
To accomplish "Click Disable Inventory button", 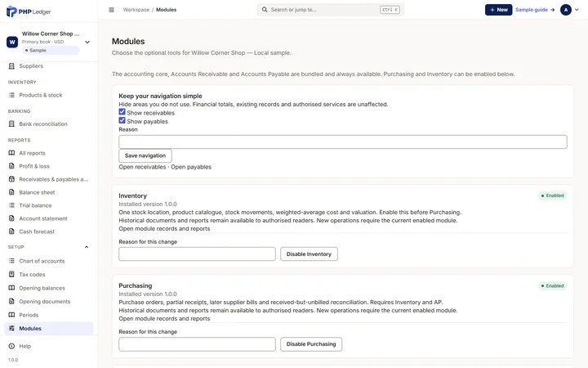I will [x=309, y=254].
